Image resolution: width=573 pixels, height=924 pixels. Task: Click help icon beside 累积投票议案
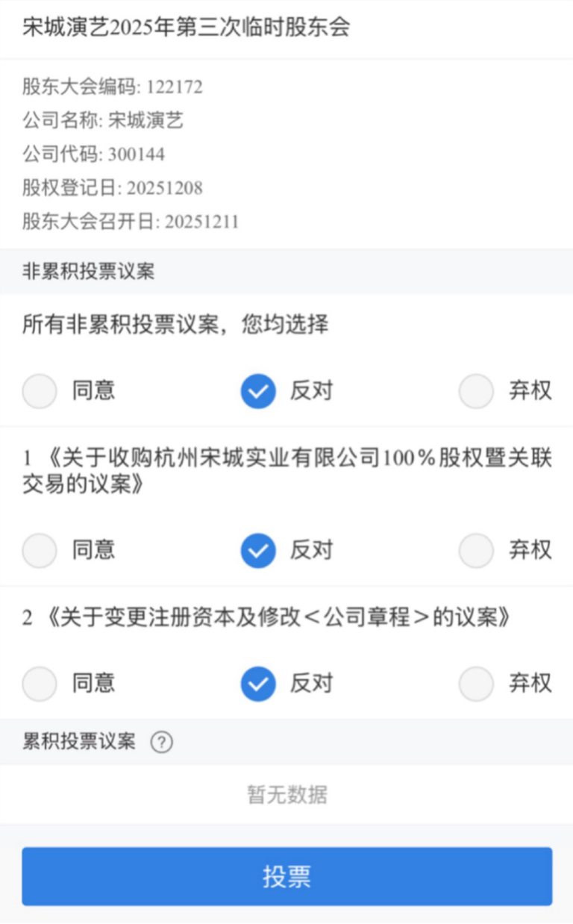(161, 742)
